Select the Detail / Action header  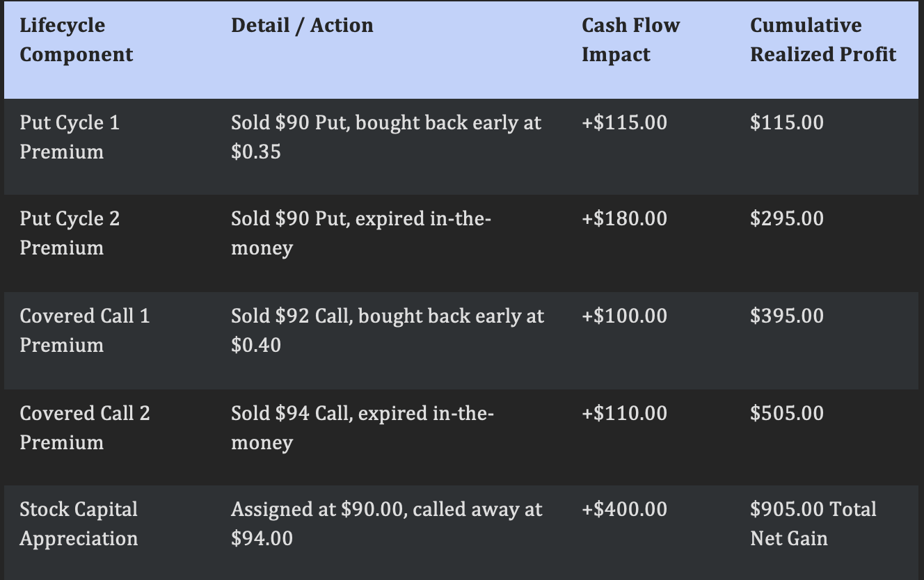(302, 26)
